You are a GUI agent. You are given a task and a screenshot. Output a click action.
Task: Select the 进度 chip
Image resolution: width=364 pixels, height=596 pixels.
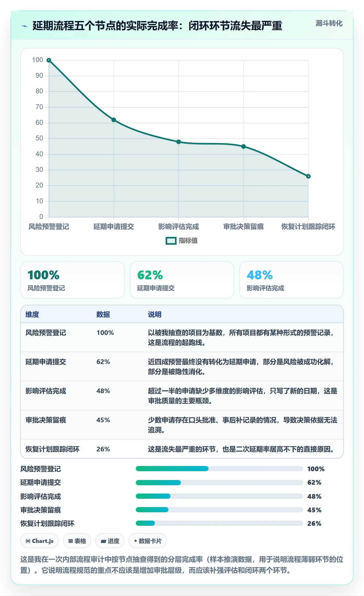coord(110,541)
